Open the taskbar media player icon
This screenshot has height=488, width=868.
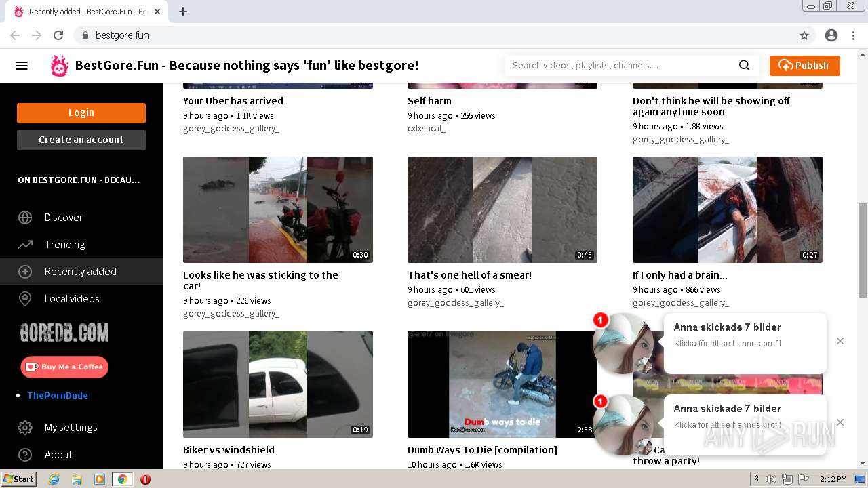pyautogui.click(x=100, y=479)
